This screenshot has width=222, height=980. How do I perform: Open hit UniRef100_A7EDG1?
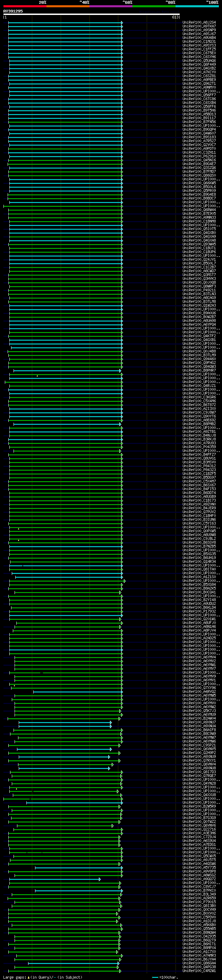click(199, 844)
